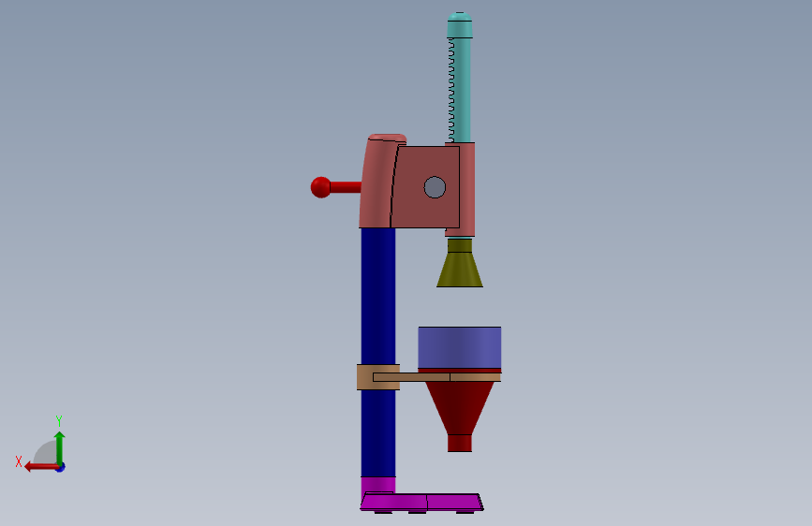Select the rounded teal cap atop the rack
This screenshot has height=526, width=812.
pos(459,24)
